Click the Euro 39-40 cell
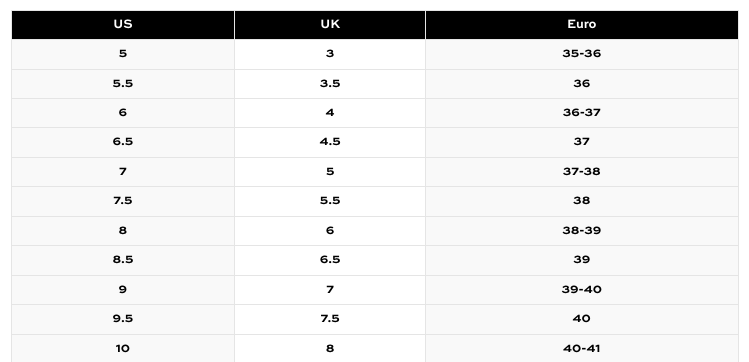 pos(581,289)
